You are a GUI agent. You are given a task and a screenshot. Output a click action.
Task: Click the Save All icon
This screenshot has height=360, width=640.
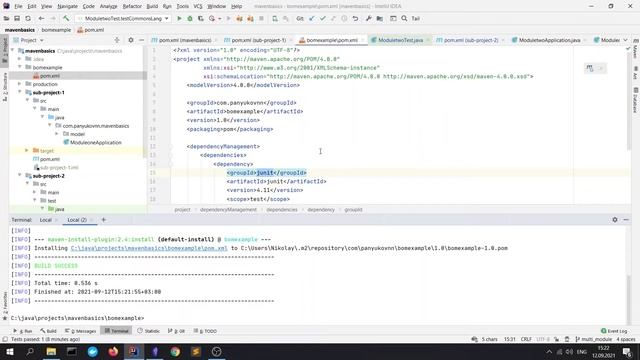coord(17,18)
